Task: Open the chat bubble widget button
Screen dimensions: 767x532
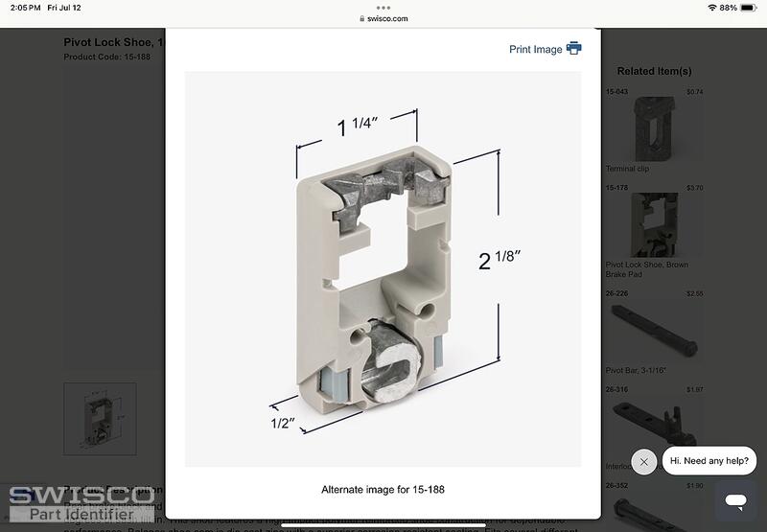Action: coord(735,500)
